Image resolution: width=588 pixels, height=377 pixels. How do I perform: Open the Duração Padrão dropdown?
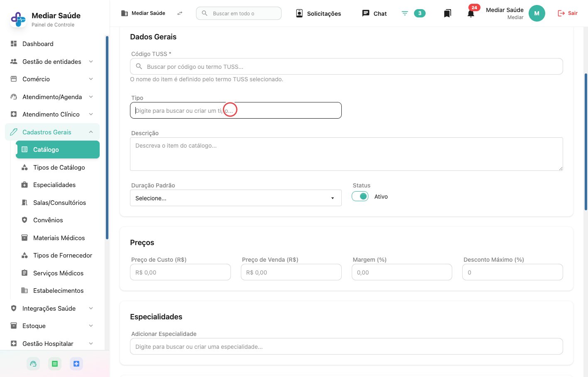pos(236,198)
